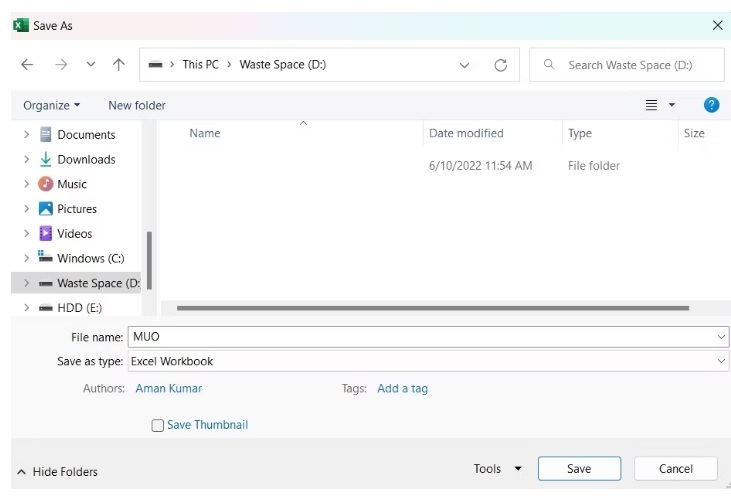Screen dimensions: 731x498
Task: Select the 6/10/2022 11:54 AM date cell
Action: click(481, 166)
